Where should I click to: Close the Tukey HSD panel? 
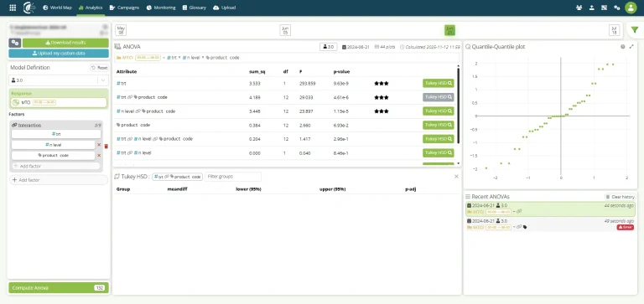(x=456, y=177)
